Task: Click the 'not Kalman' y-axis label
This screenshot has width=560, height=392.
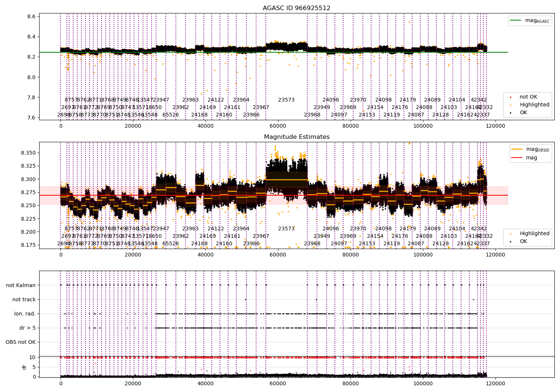Action: point(21,285)
